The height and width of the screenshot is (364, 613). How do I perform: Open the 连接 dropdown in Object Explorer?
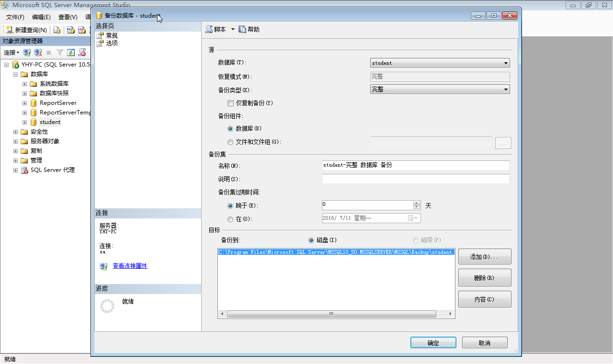tap(11, 52)
